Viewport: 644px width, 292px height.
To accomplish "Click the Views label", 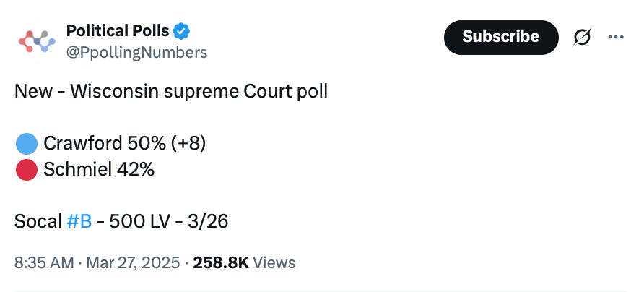I will pyautogui.click(x=274, y=263).
